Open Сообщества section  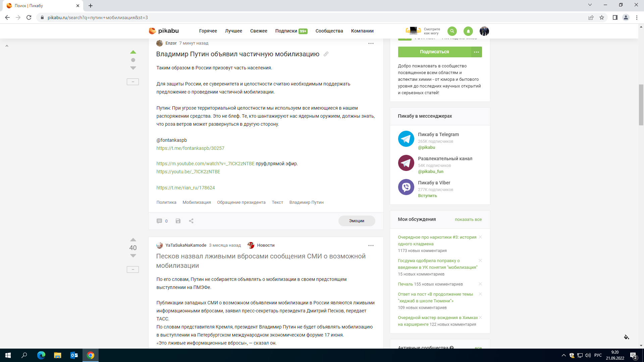click(329, 31)
